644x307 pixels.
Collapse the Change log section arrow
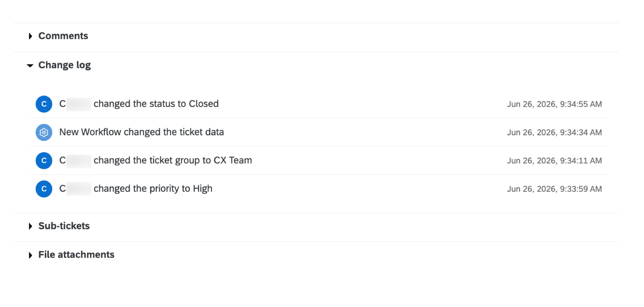(30, 66)
